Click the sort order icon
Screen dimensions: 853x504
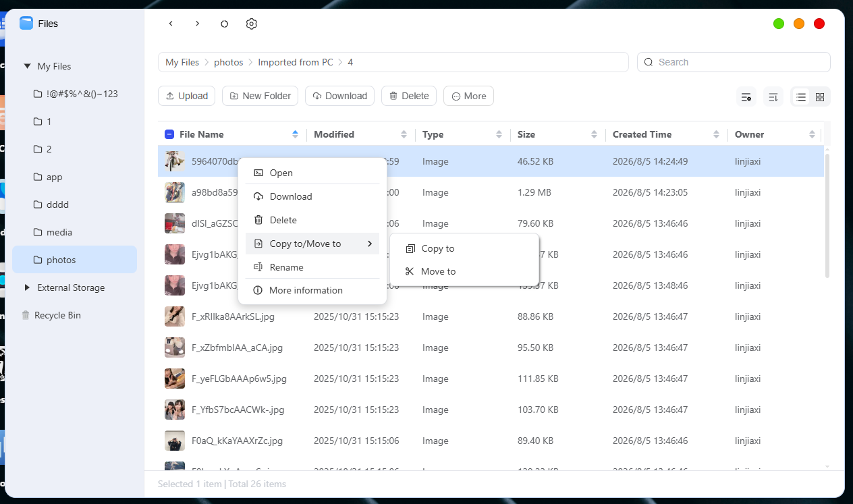click(773, 96)
